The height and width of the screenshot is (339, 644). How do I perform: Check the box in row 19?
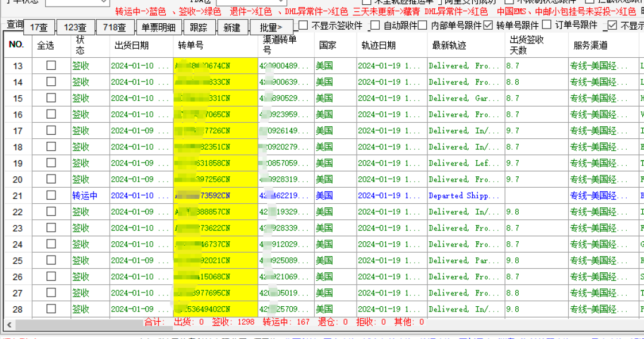(51, 163)
